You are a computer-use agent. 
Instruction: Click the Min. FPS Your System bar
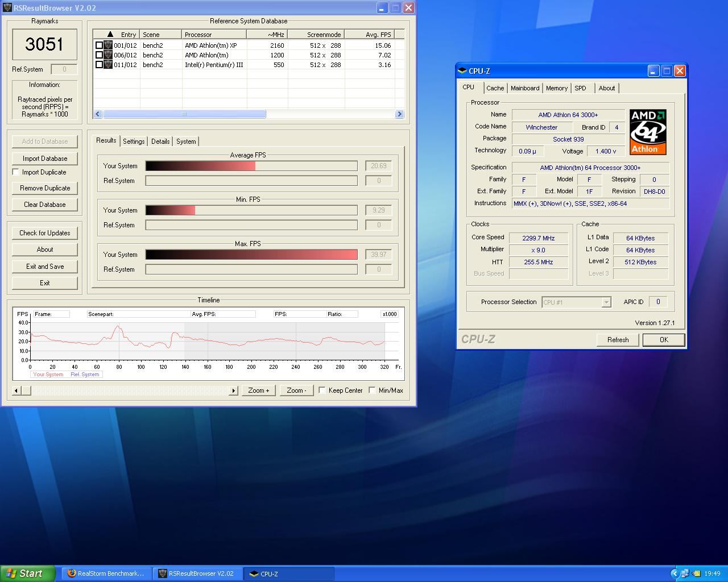251,210
